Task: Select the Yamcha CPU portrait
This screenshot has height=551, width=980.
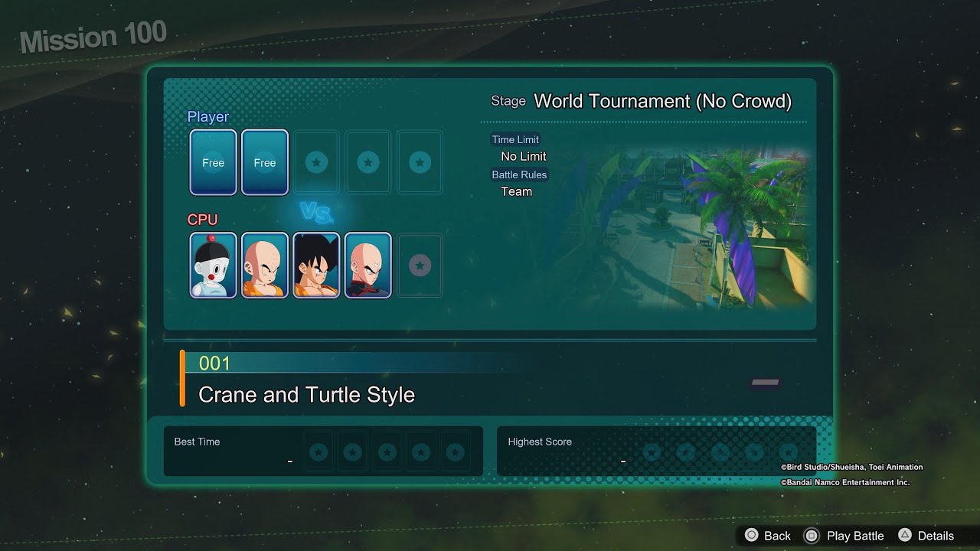Action: point(316,266)
